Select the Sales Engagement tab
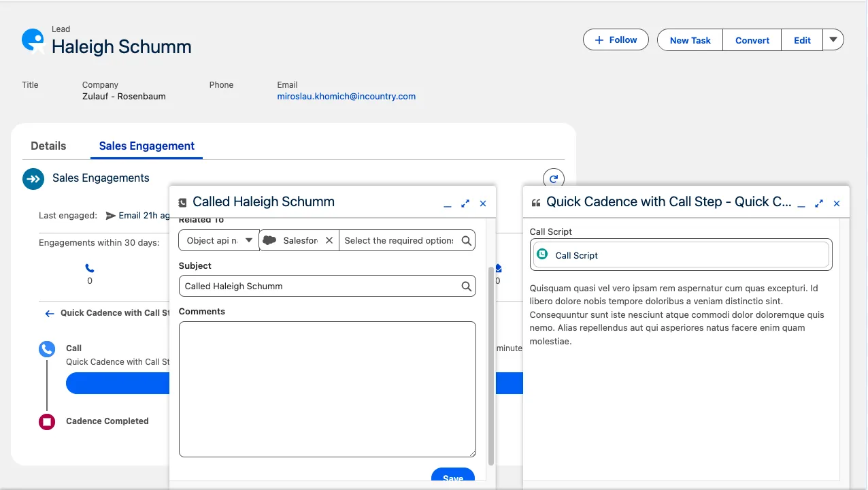This screenshot has width=868, height=490. point(146,146)
